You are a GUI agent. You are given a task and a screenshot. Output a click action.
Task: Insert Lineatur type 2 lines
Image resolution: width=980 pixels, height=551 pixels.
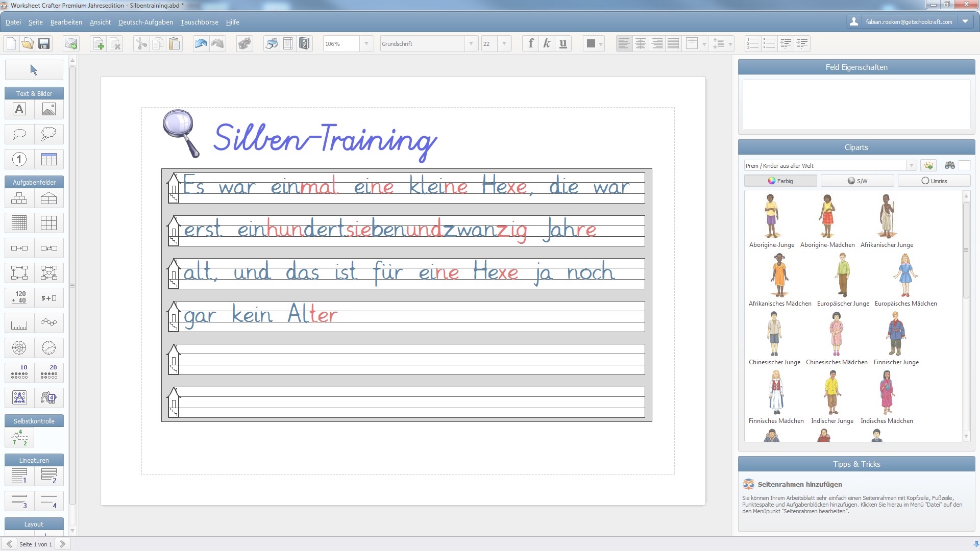49,476
